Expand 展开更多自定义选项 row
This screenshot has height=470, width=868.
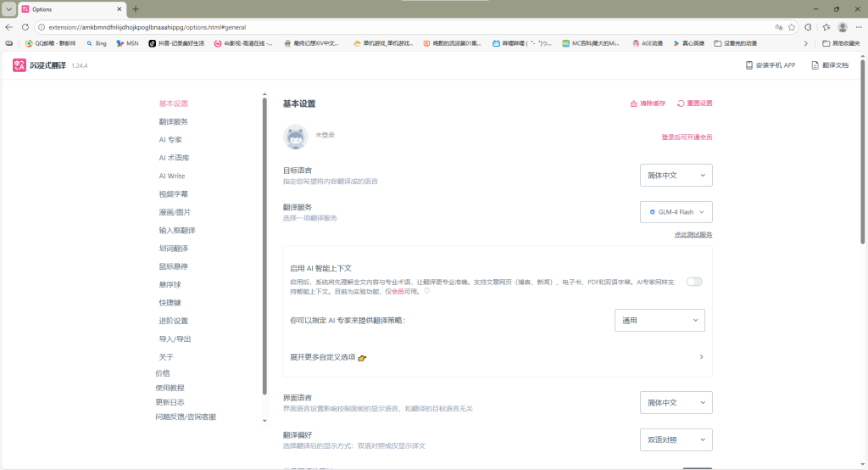click(x=497, y=357)
